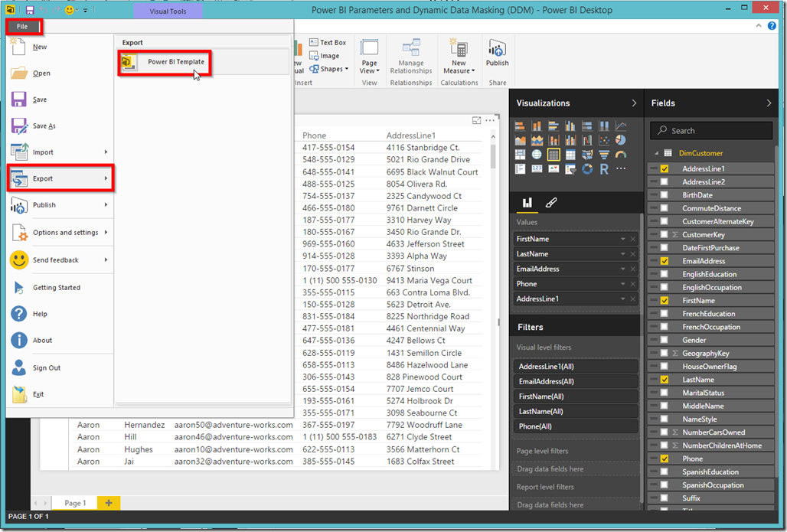Select the Map globe visualization

[537, 154]
